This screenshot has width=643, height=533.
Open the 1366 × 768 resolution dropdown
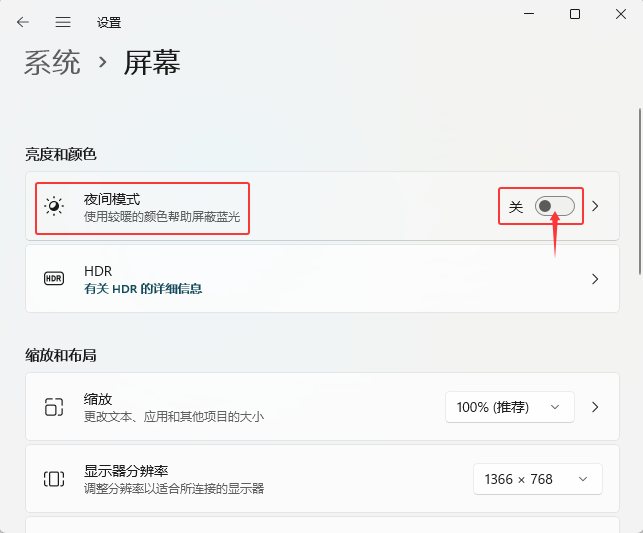coord(537,479)
